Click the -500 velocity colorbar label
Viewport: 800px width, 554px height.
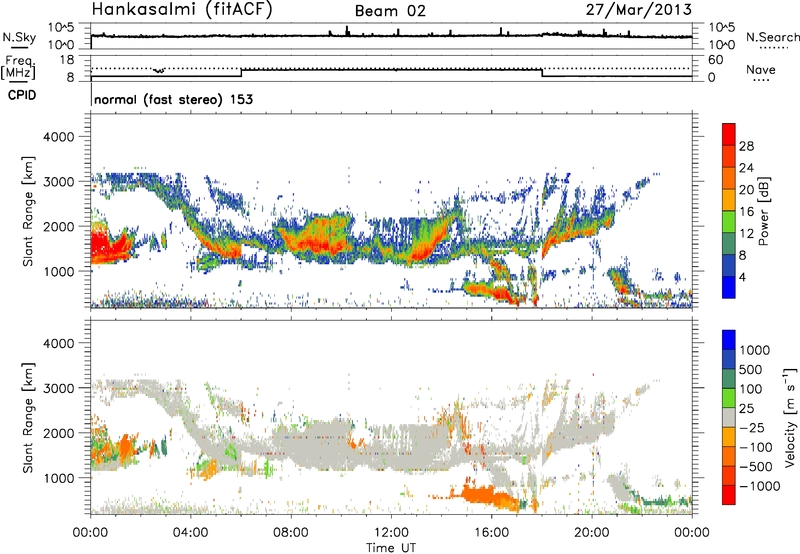coord(755,466)
